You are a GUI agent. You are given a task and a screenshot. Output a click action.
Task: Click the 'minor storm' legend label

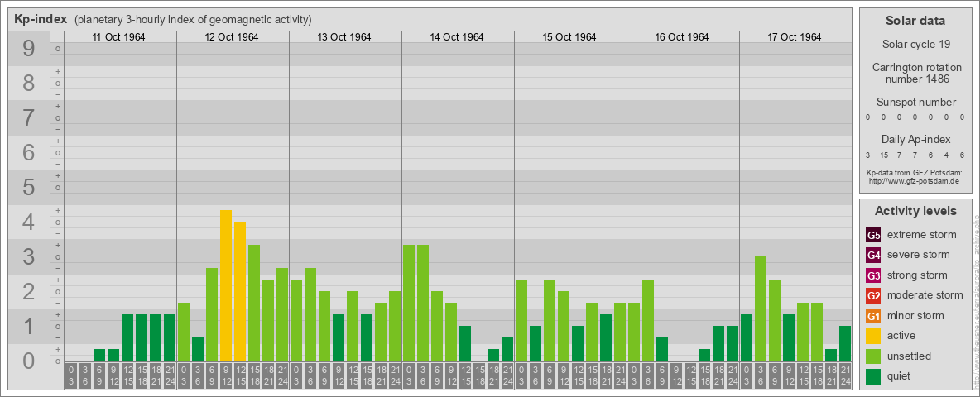click(915, 316)
